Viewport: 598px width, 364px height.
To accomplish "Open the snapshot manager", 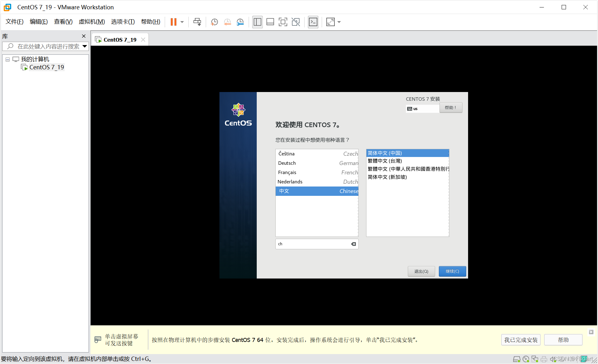I will click(x=240, y=22).
